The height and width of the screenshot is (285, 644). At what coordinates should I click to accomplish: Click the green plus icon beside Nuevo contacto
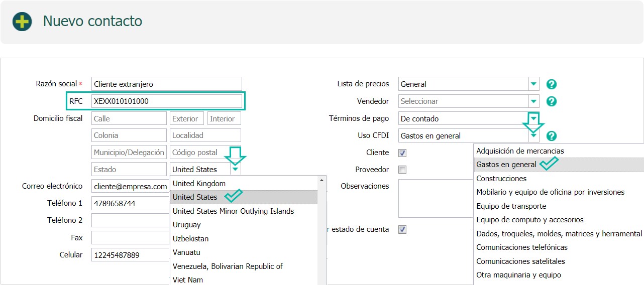[x=22, y=22]
